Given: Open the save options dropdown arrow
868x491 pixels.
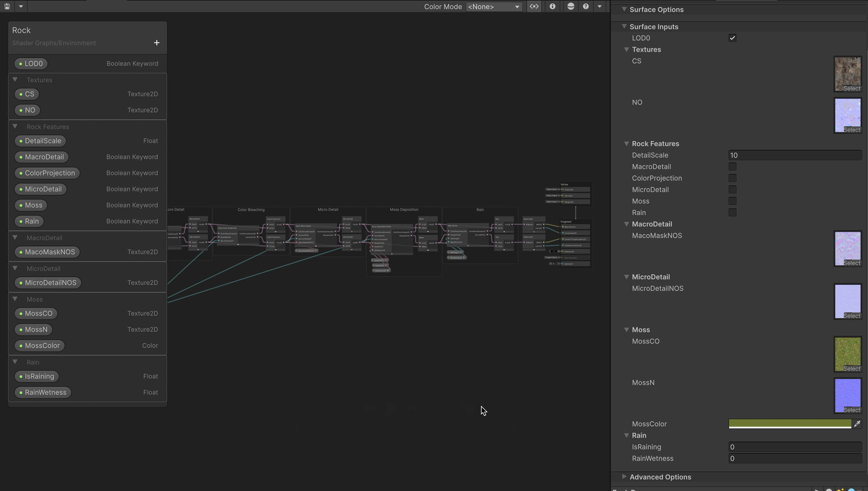Looking at the screenshot, I should 21,6.
